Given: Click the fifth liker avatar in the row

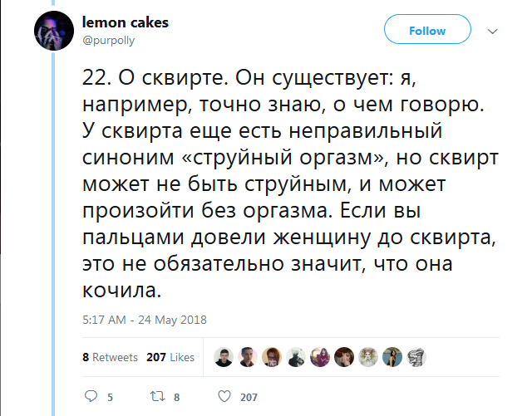Looking at the screenshot, I should 320,357.
